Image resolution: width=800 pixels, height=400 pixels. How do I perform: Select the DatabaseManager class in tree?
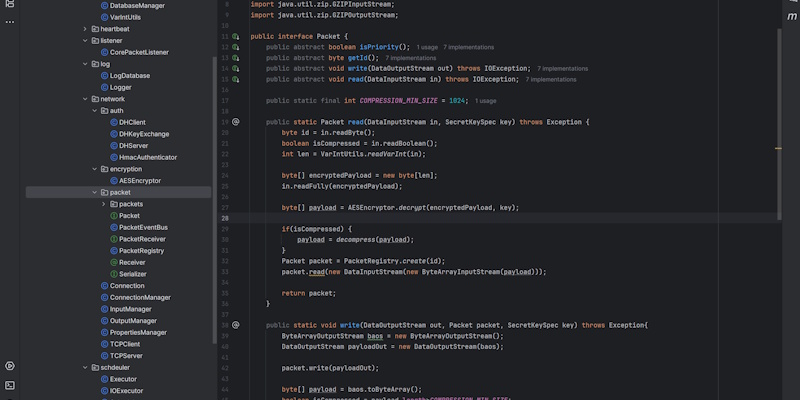137,6
